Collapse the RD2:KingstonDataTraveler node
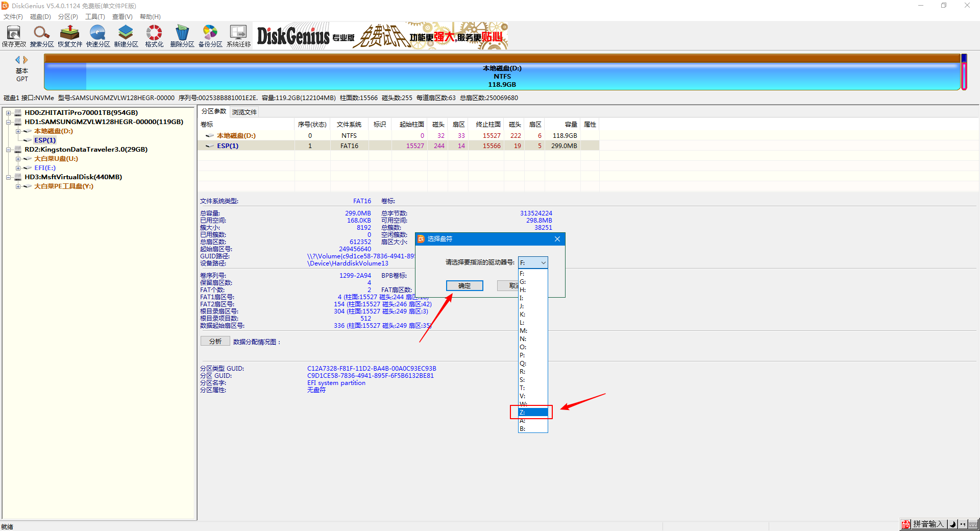980x531 pixels. coord(9,150)
